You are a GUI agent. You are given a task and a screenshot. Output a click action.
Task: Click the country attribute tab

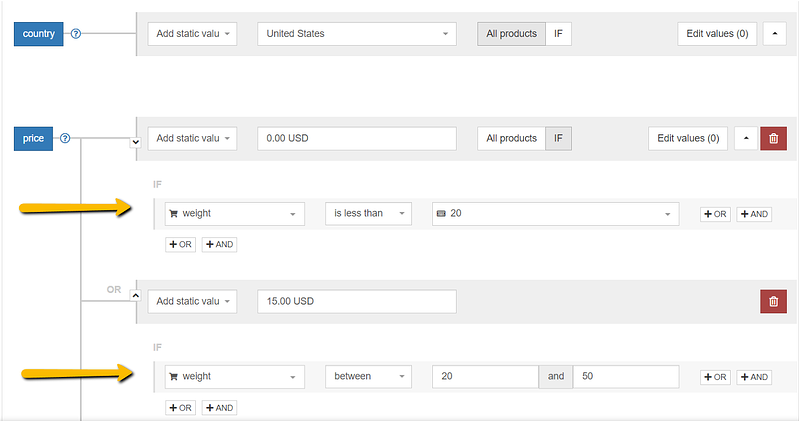point(38,34)
